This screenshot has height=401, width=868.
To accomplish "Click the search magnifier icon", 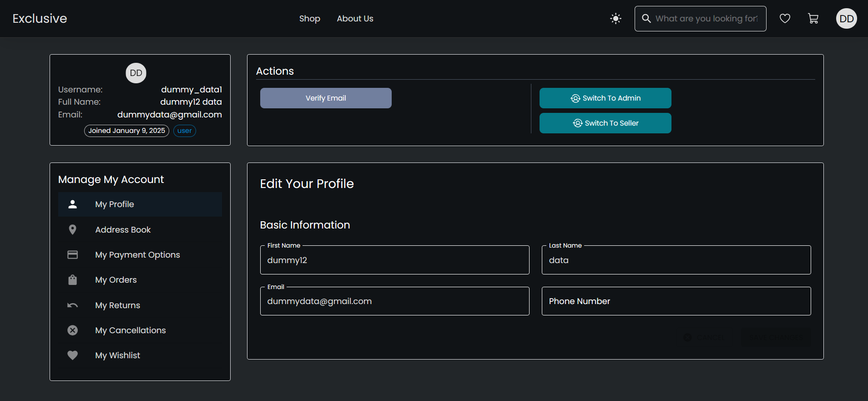I will click(646, 19).
